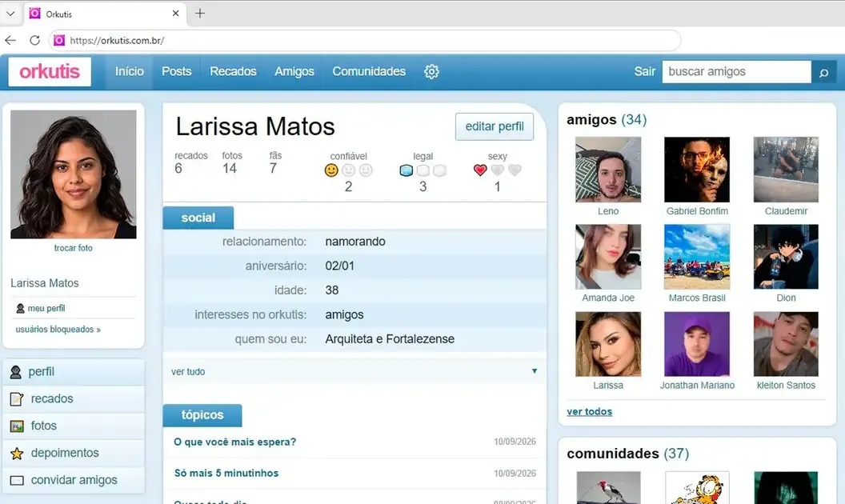This screenshot has width=845, height=504.
Task: Click the bird community thumbnail
Action: (x=608, y=488)
